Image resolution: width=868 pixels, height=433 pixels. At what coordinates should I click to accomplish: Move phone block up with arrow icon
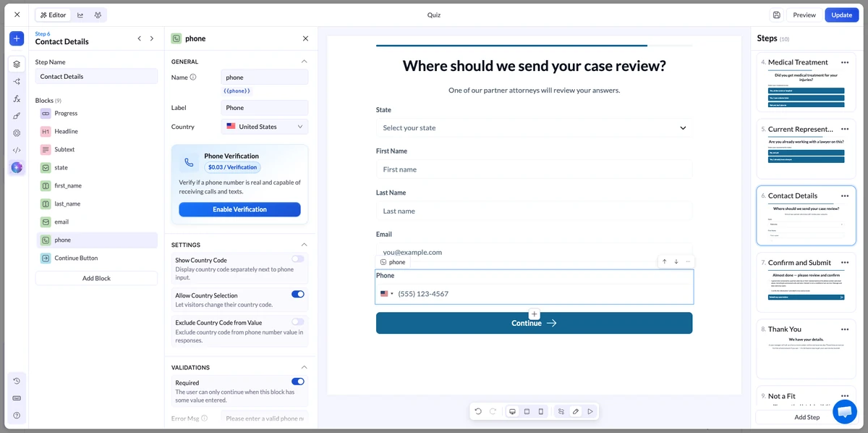tap(665, 261)
